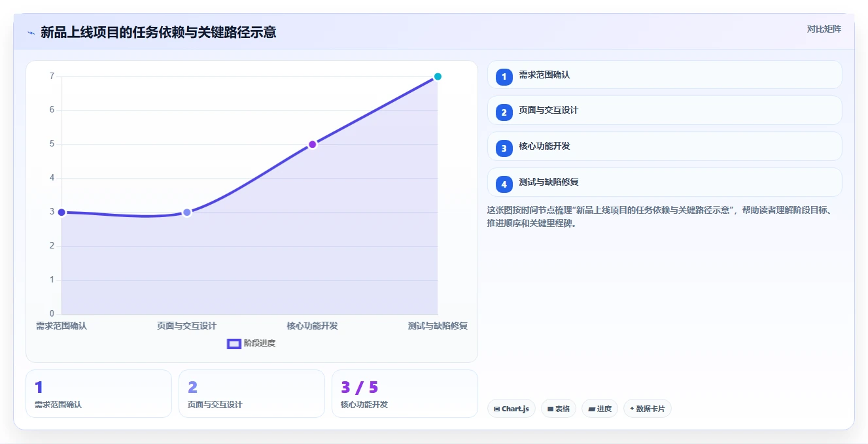Click the 表格 tag
This screenshot has height=444, width=868.
click(559, 409)
